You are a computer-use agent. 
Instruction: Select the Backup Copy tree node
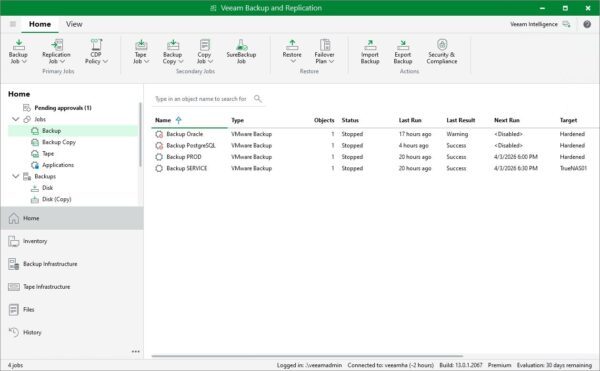59,142
